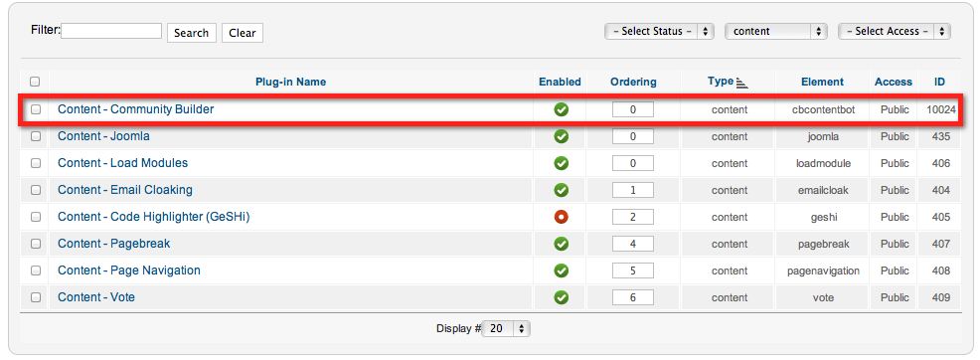Sort by Plug-in Name column header
Image resolution: width=980 pixels, height=360 pixels.
[x=290, y=82]
